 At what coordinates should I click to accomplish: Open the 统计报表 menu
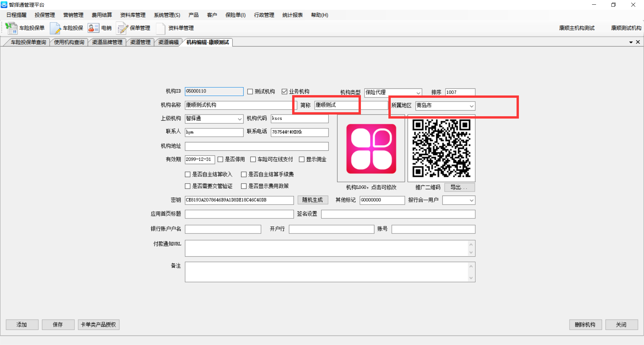(x=292, y=15)
